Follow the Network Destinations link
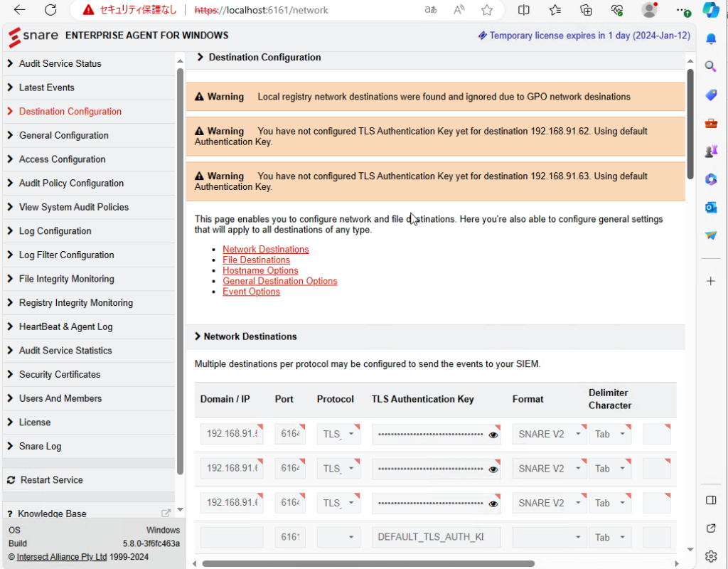Viewport: 728px width, 569px height. (x=266, y=250)
